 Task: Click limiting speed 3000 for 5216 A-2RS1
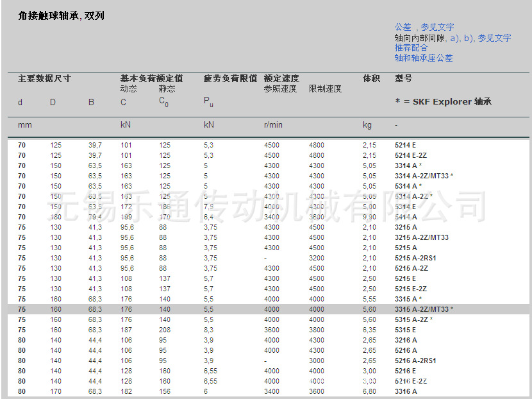click(x=316, y=361)
